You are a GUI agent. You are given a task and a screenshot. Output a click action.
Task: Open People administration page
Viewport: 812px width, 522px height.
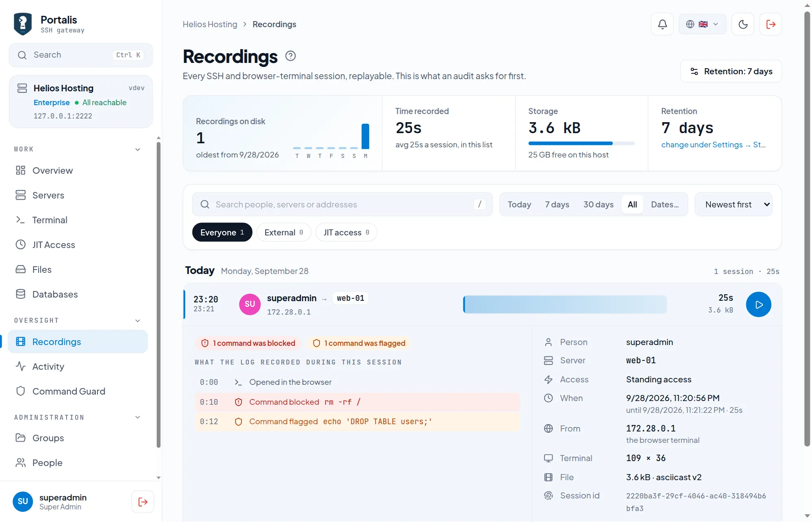(78, 463)
